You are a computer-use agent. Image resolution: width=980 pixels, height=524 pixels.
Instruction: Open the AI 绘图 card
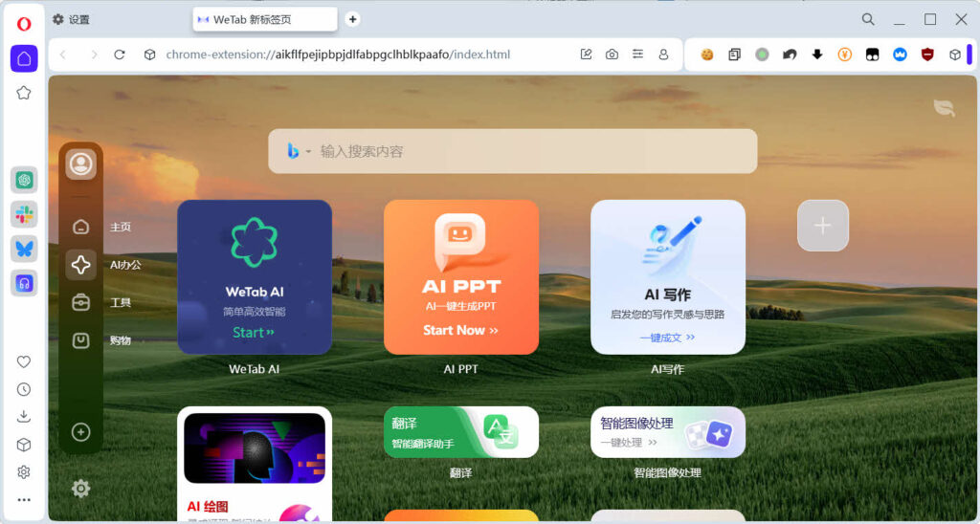point(255,464)
